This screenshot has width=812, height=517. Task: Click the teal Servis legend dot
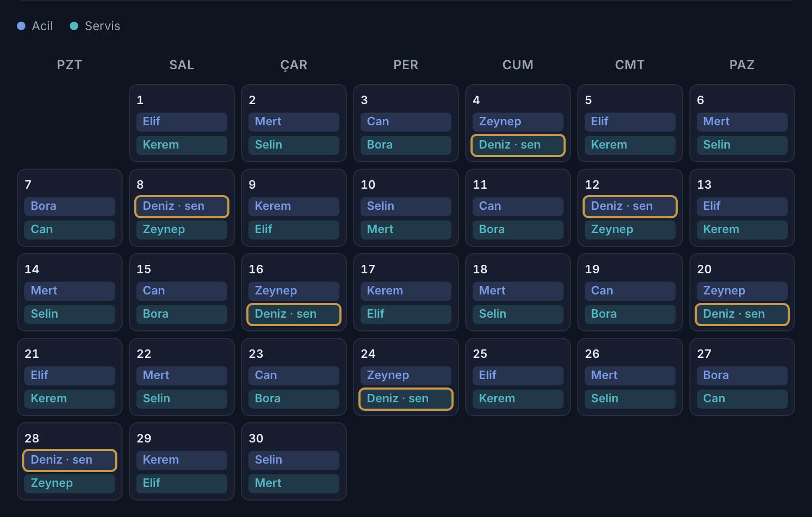74,26
